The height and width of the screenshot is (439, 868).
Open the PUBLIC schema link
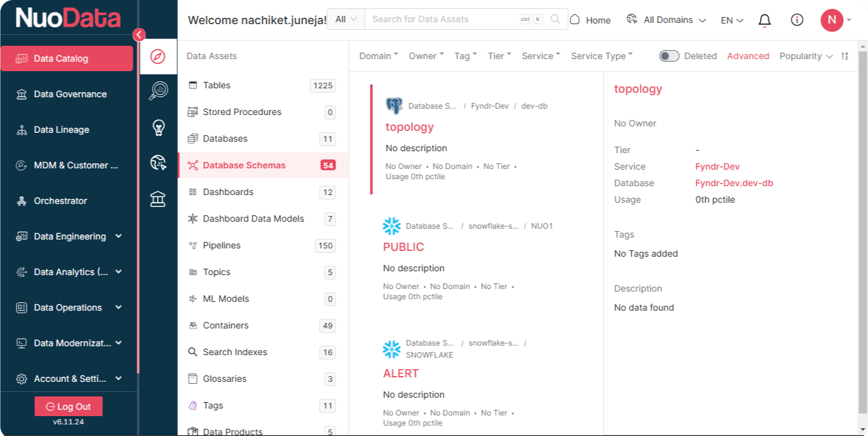point(403,247)
